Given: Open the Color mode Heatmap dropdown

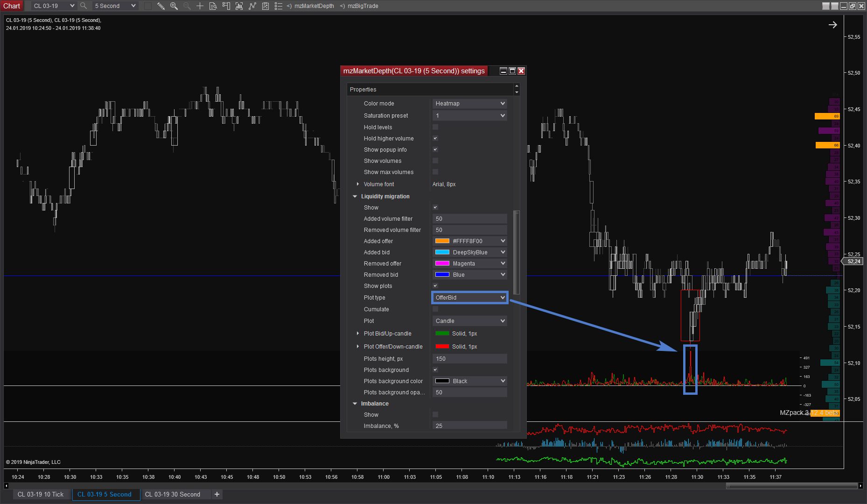Looking at the screenshot, I should coord(469,103).
